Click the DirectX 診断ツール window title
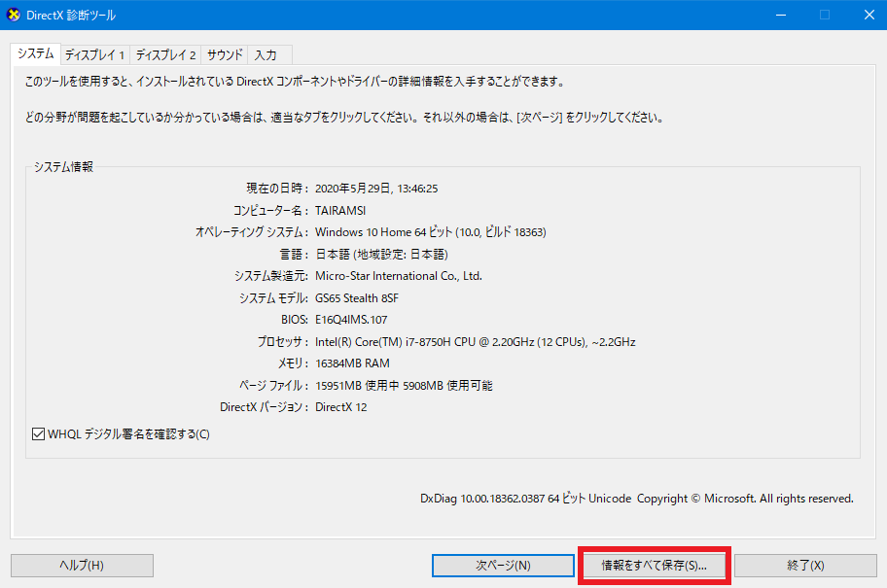 point(71,16)
